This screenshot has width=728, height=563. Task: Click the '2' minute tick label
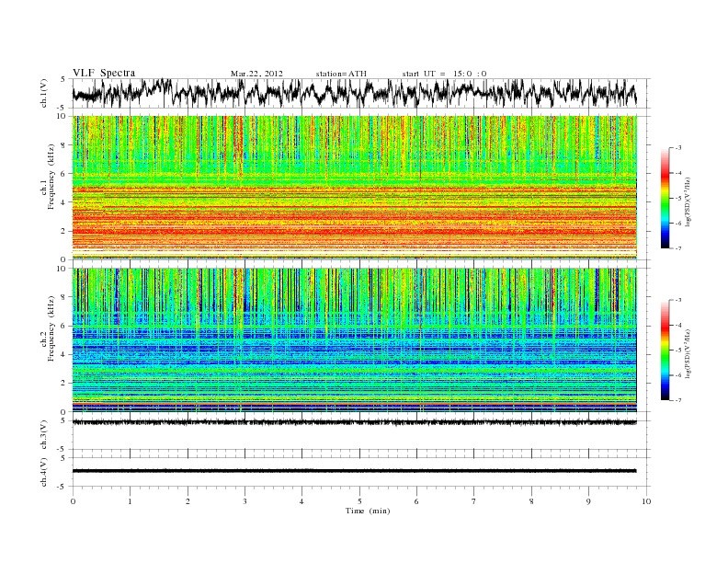click(x=188, y=501)
